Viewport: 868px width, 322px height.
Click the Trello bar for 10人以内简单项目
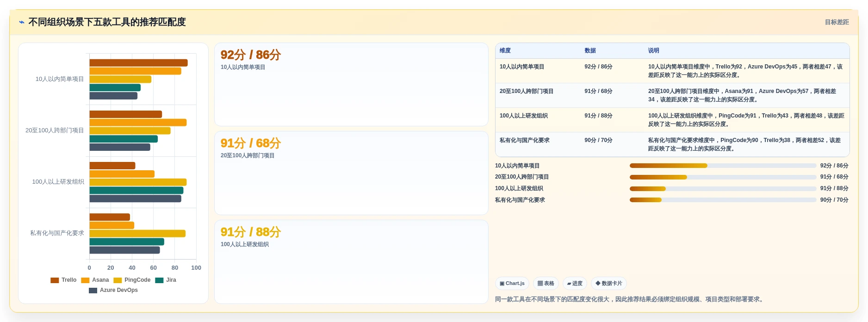138,63
